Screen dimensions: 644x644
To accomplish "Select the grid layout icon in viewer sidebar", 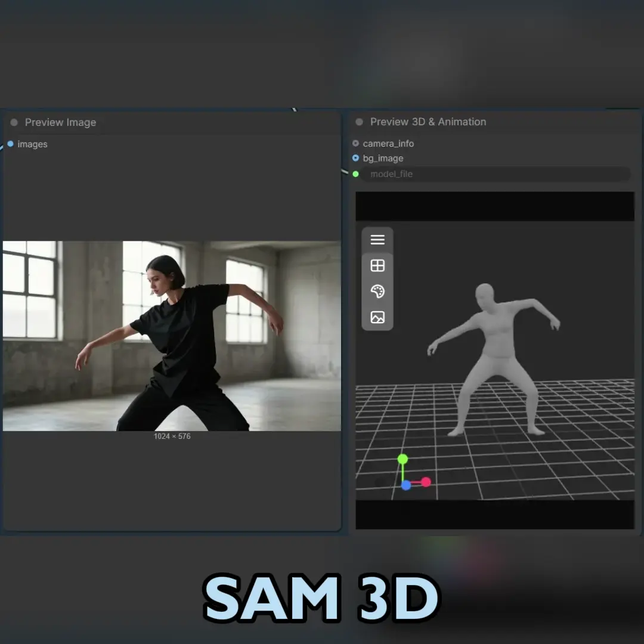I will (x=377, y=265).
